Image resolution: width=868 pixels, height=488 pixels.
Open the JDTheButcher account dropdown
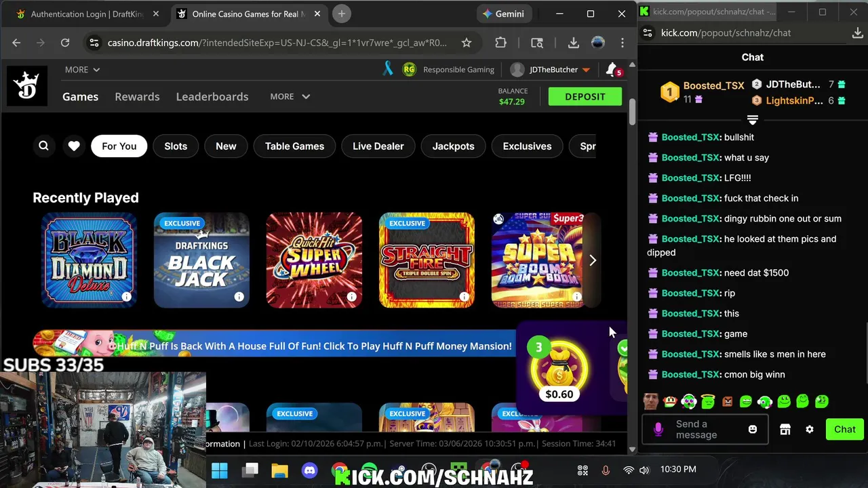point(551,69)
